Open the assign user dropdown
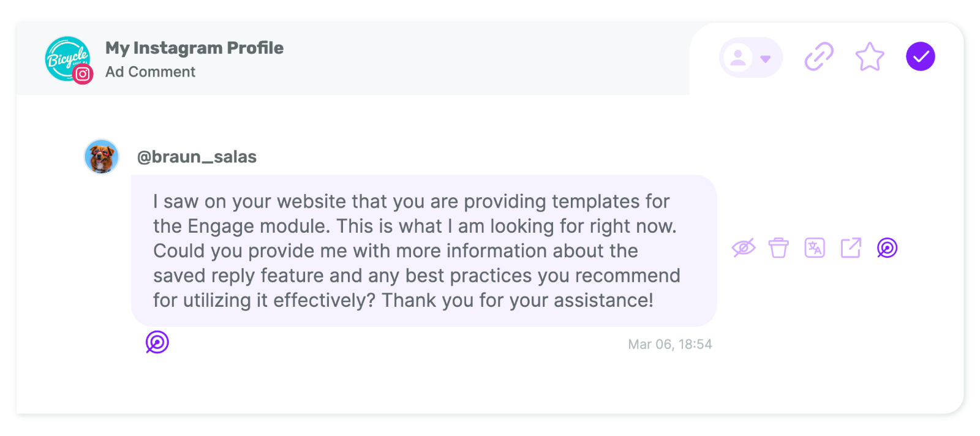The image size is (980, 436). [x=751, y=58]
